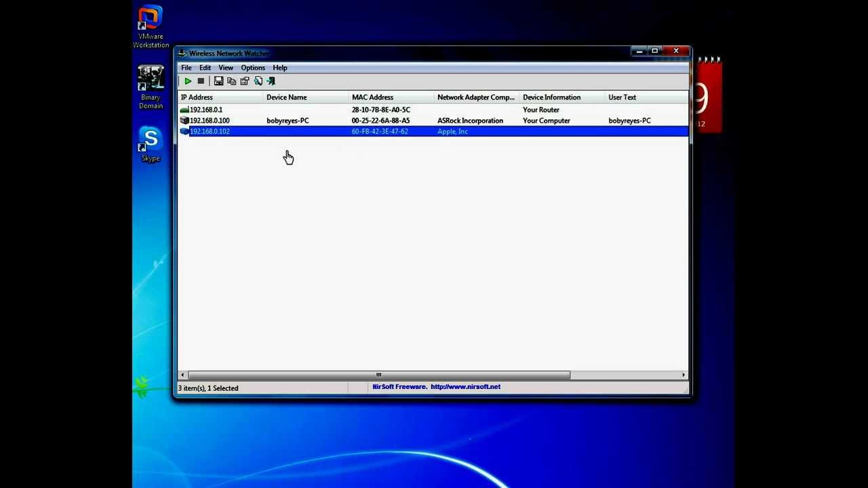The width and height of the screenshot is (868, 488).
Task: Click the Your Computer cell
Action: pos(546,121)
